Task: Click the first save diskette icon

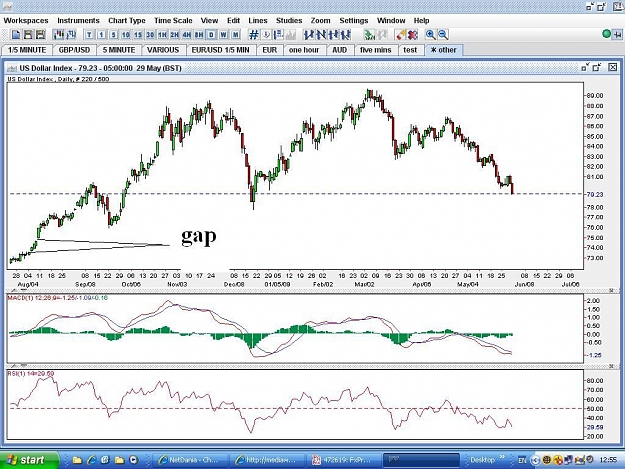Action: click(x=28, y=35)
